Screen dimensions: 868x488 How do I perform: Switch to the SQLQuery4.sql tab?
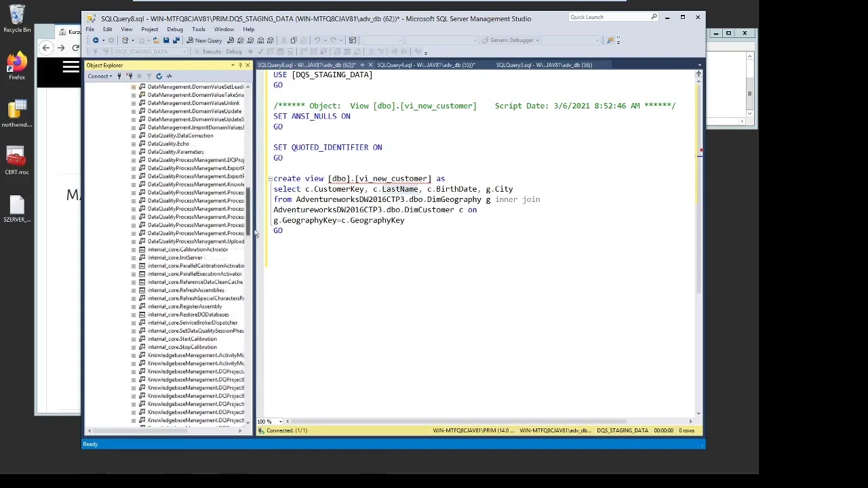point(425,65)
